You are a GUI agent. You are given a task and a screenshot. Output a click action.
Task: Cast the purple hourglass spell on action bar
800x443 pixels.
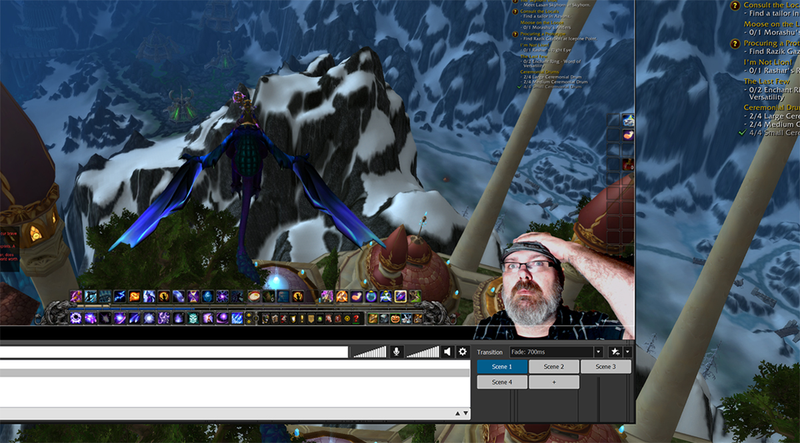click(193, 296)
